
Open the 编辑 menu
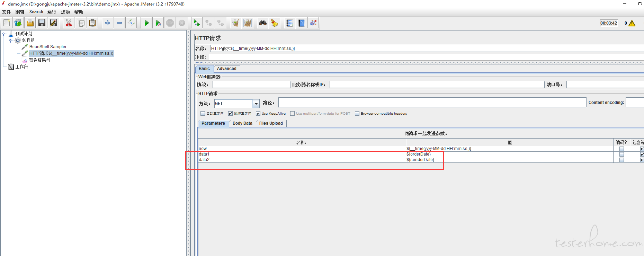(20, 12)
